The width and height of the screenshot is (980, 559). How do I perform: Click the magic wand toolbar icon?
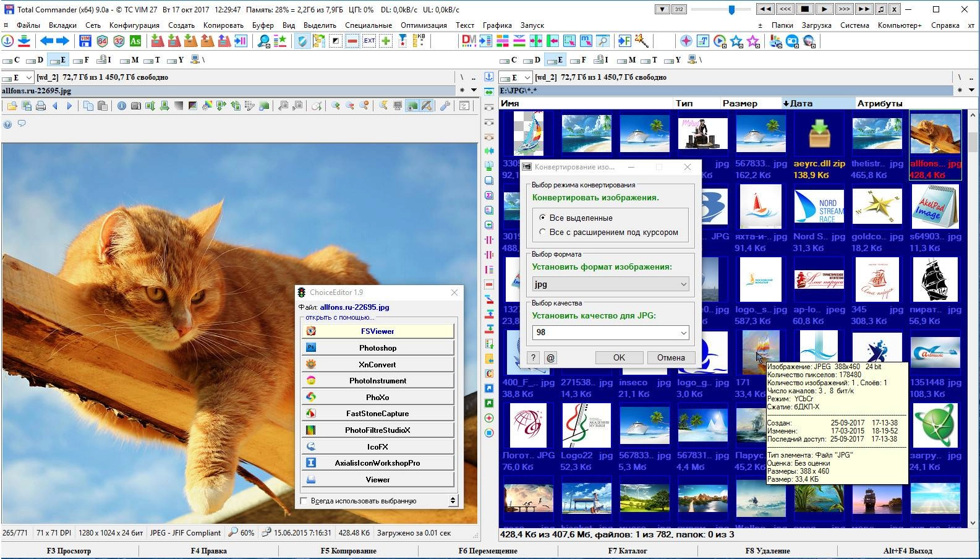click(x=642, y=41)
